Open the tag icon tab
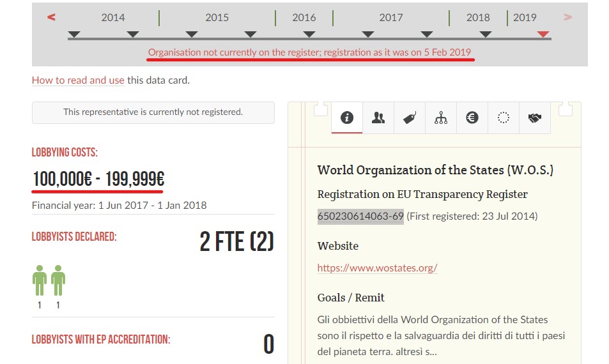This screenshot has height=364, width=609. pyautogui.click(x=410, y=118)
